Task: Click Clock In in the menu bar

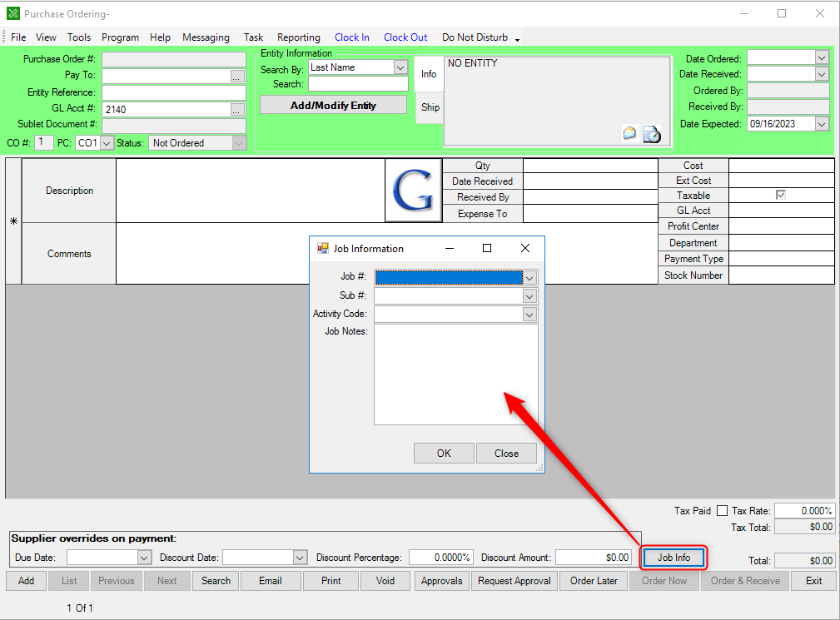Action: (352, 37)
